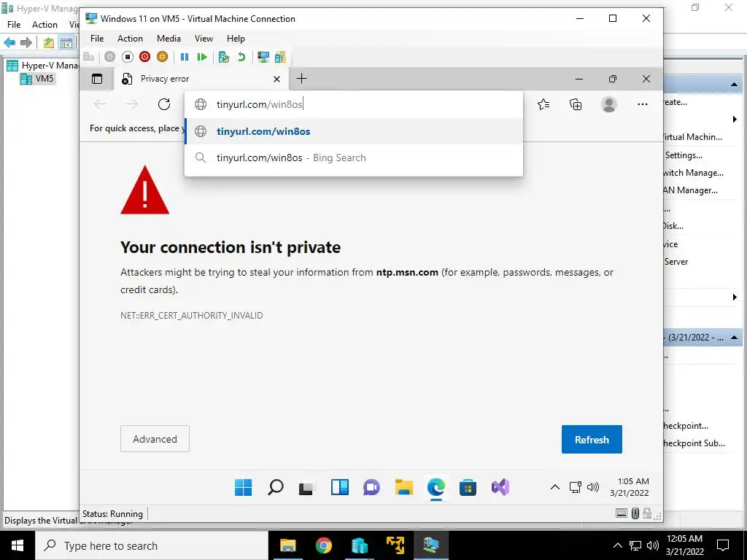Image resolution: width=747 pixels, height=560 pixels.
Task: Open Windows 11 Task View icon
Action: 307,488
